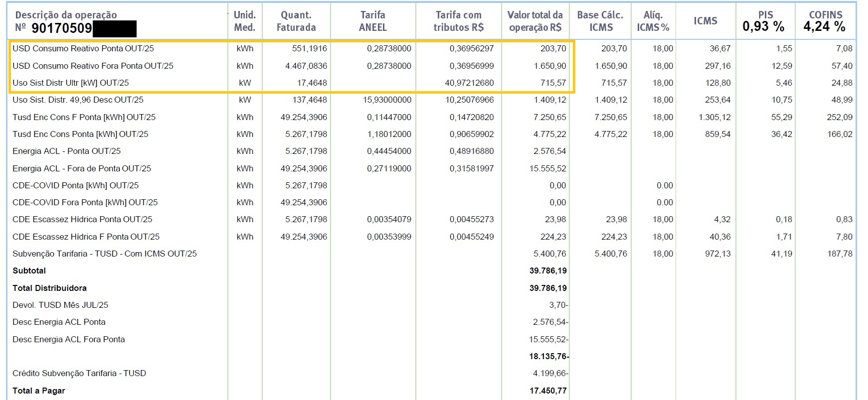Screen dimensions: 868x400
Task: Select "CDE Escassez Hídrica Ponta OUT/25"
Action: point(82,219)
